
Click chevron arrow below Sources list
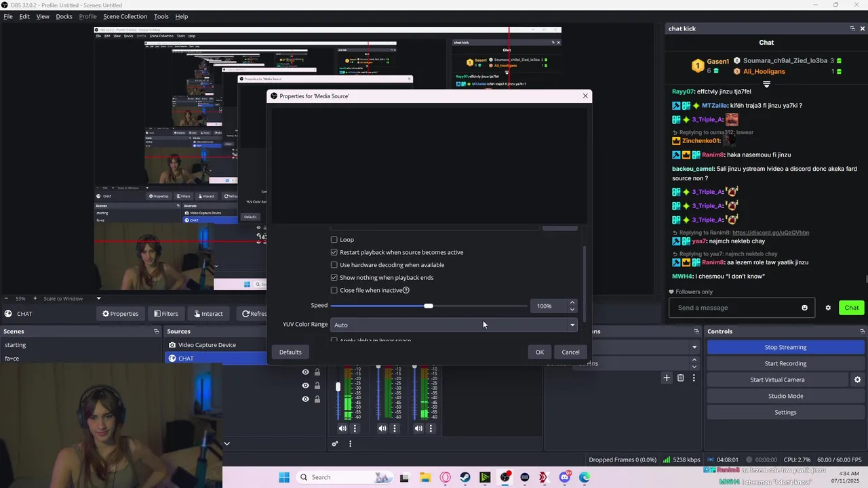[x=226, y=444]
